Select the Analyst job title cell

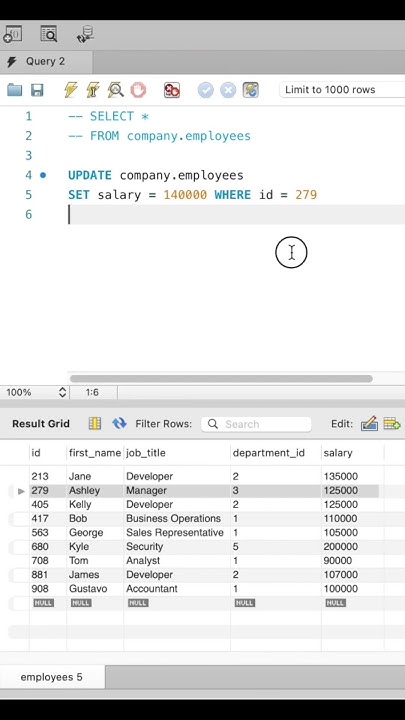coord(177,561)
